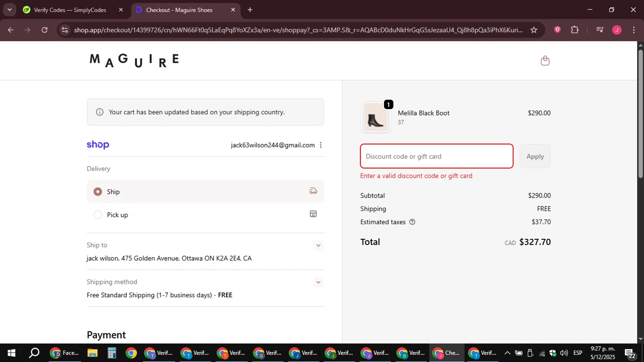Click the Maguire logo
The height and width of the screenshot is (362, 644).
(x=134, y=60)
